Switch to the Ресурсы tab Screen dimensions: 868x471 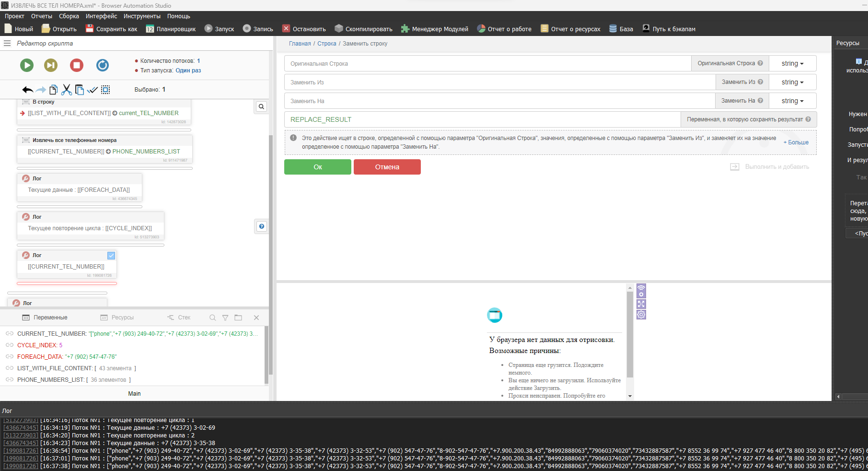point(117,318)
